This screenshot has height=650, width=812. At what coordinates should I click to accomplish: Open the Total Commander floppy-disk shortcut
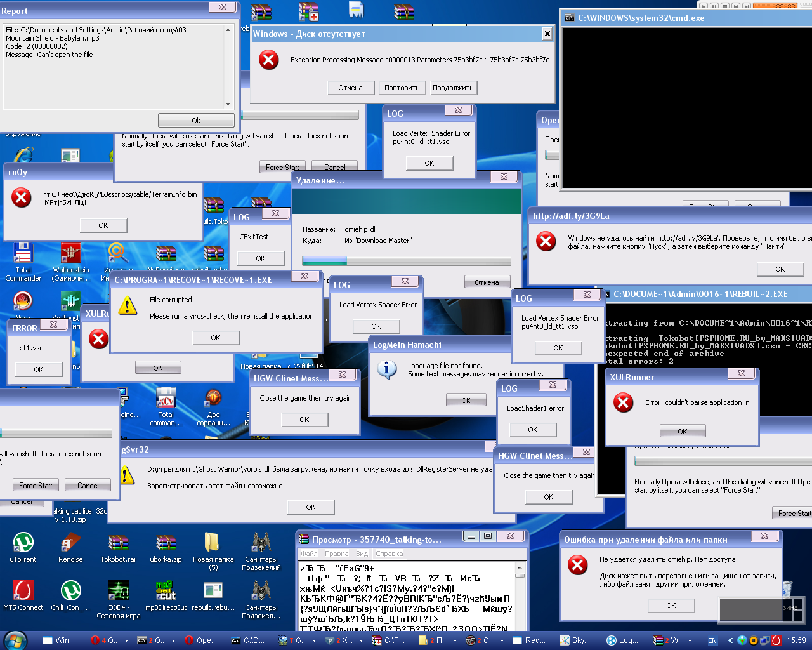tap(23, 262)
